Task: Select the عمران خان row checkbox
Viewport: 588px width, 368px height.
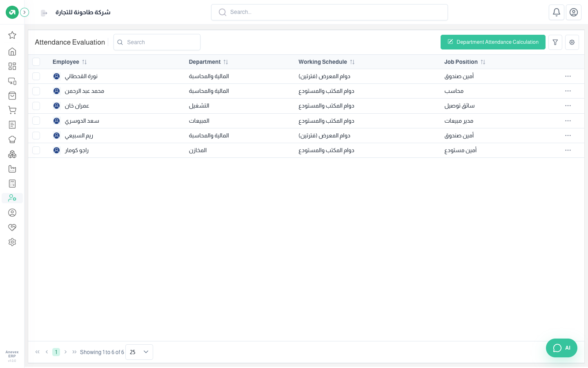Action: click(36, 106)
